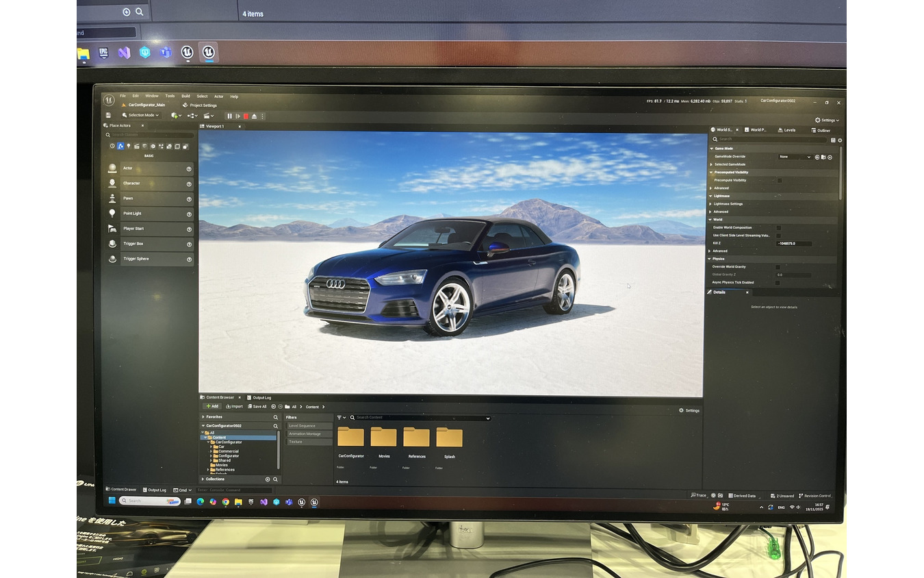Check Enable World Composition in World Settings
924x578 pixels.
click(x=779, y=228)
